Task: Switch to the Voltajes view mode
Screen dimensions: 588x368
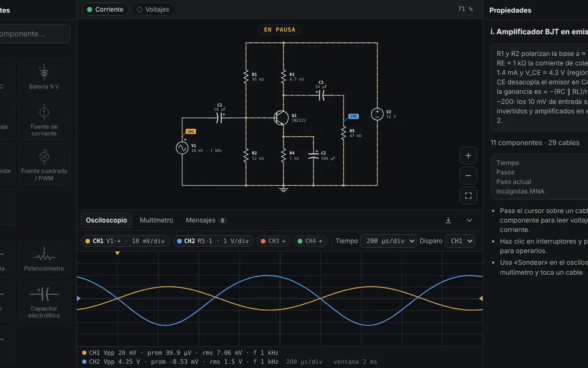Action: (153, 9)
